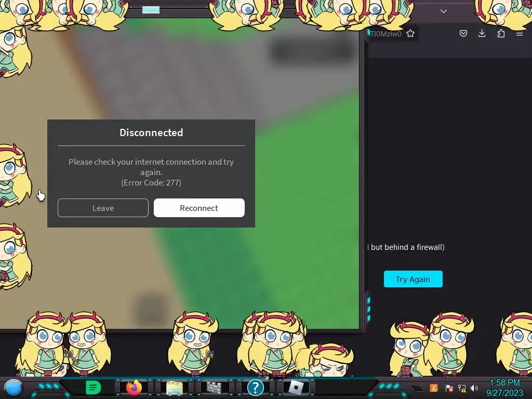532x399 pixels.
Task: Open the brick wall firewall taskbar icon
Action: 215,388
